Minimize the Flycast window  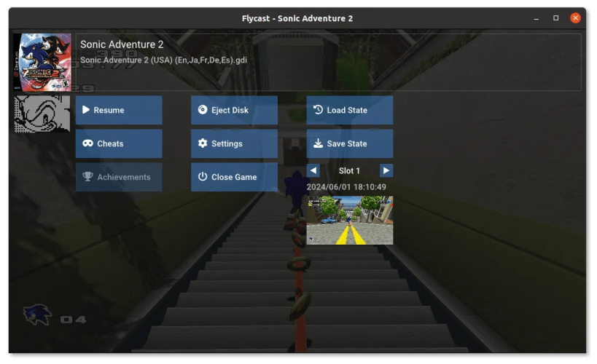536,18
